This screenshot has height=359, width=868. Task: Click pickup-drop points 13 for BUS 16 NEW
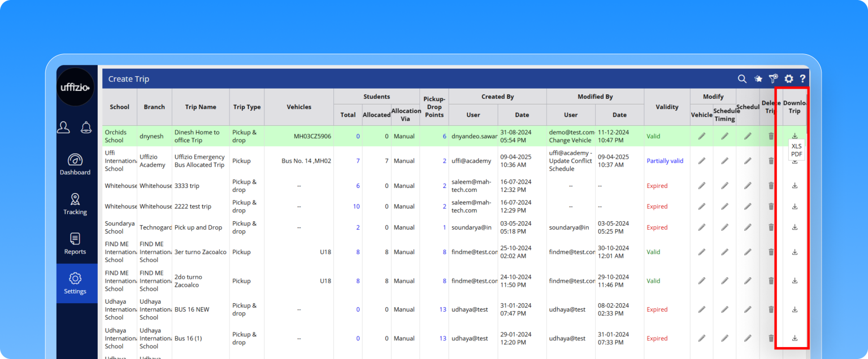pyautogui.click(x=442, y=309)
